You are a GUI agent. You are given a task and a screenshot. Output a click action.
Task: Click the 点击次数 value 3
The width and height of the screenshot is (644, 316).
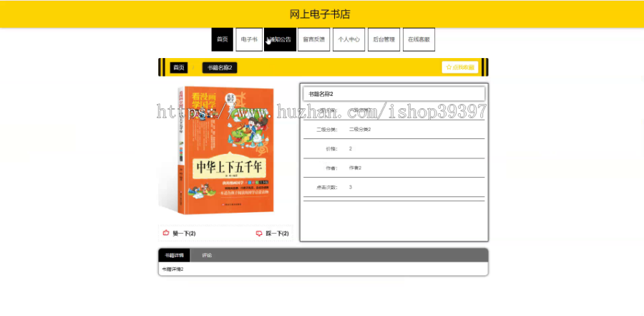[351, 187]
